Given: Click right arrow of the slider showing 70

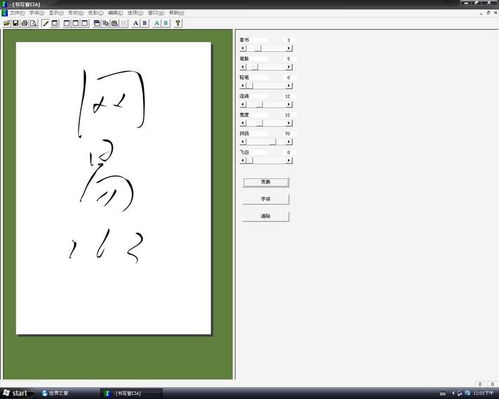Looking at the screenshot, I should [x=289, y=142].
